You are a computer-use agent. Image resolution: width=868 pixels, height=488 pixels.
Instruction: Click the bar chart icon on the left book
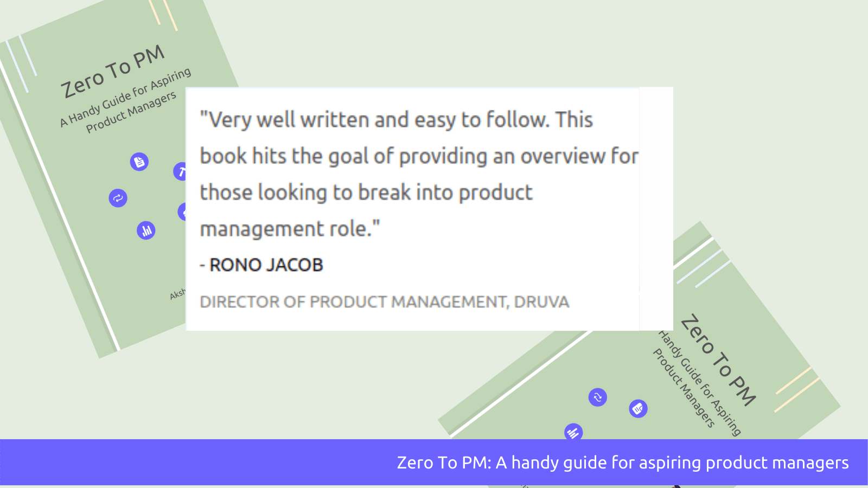tap(146, 230)
